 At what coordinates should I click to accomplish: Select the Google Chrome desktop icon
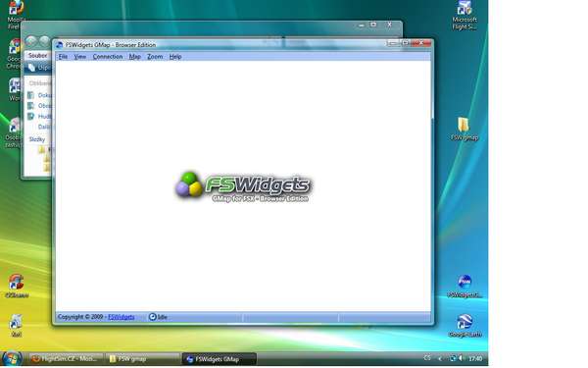(x=15, y=54)
